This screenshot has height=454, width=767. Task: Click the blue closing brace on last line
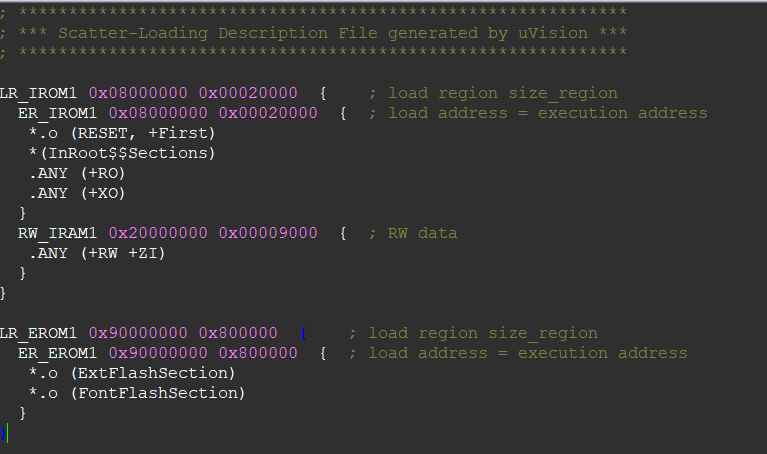click(x=2, y=433)
